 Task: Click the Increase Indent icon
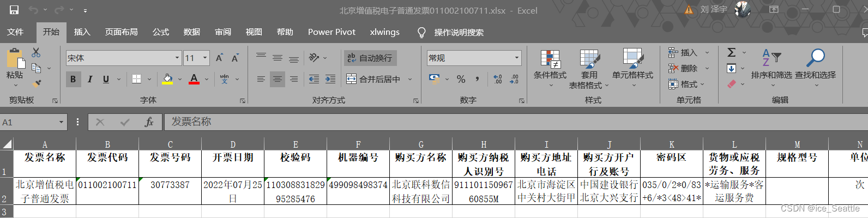330,79
